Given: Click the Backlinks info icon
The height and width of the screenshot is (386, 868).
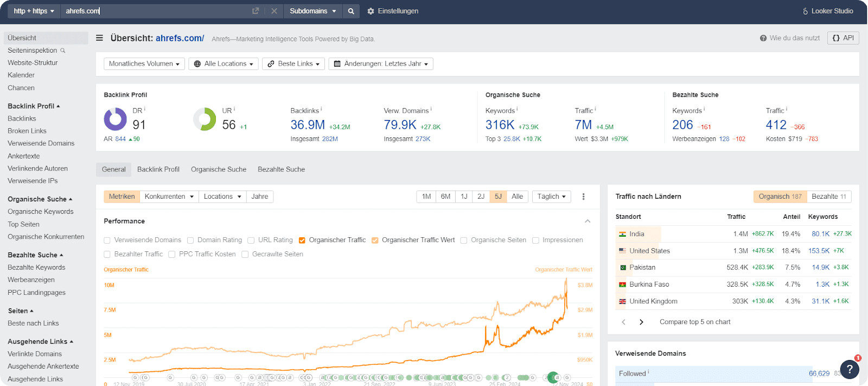Looking at the screenshot, I should [x=321, y=109].
